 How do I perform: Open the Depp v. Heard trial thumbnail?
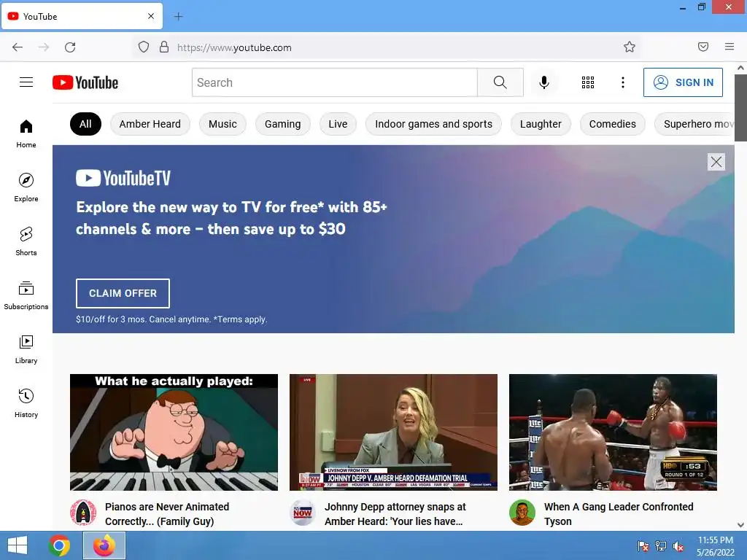coord(393,432)
